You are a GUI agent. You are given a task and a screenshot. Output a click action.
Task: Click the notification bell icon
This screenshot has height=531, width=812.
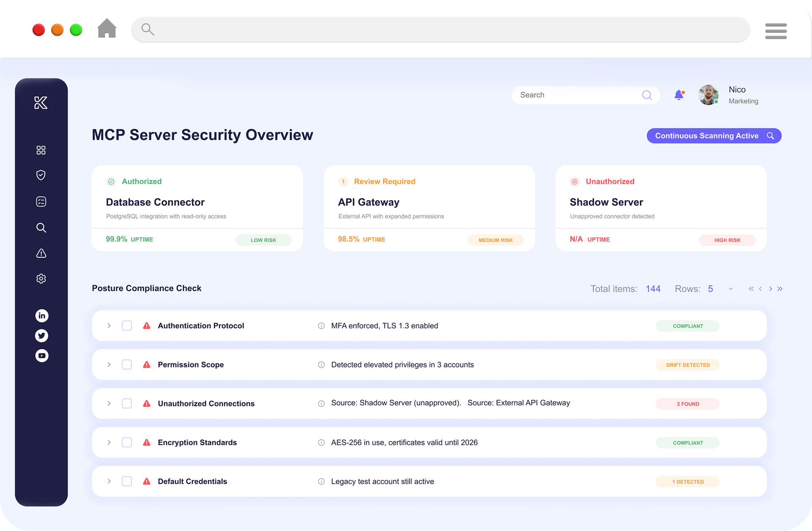pyautogui.click(x=679, y=95)
